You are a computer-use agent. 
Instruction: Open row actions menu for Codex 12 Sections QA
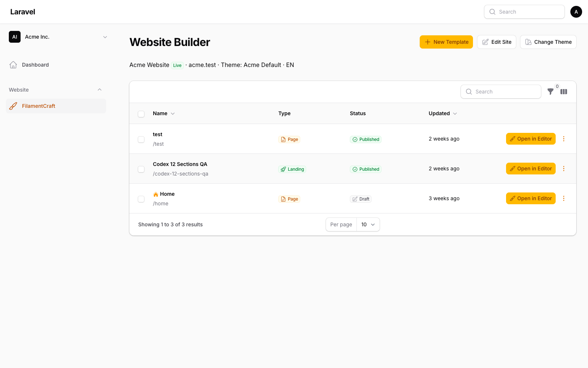coord(564,169)
